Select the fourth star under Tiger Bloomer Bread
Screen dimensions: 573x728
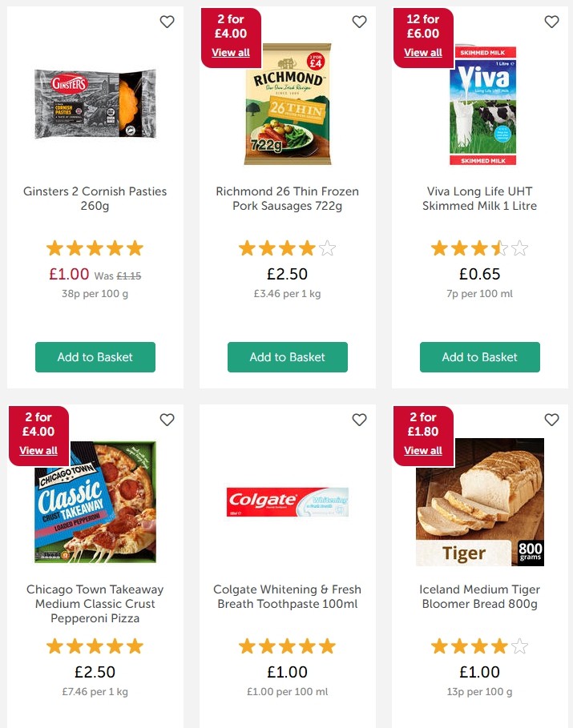pyautogui.click(x=499, y=646)
